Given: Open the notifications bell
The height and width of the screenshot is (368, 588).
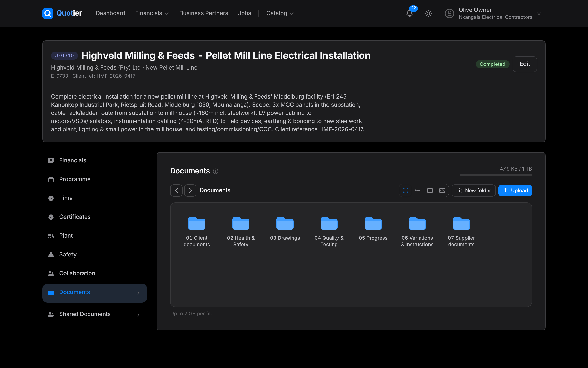Looking at the screenshot, I should coord(409,13).
